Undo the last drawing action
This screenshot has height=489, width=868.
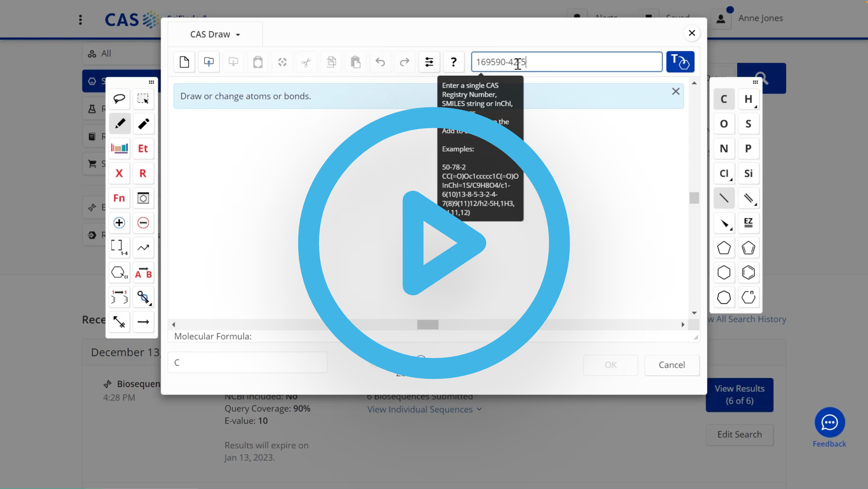pos(380,62)
